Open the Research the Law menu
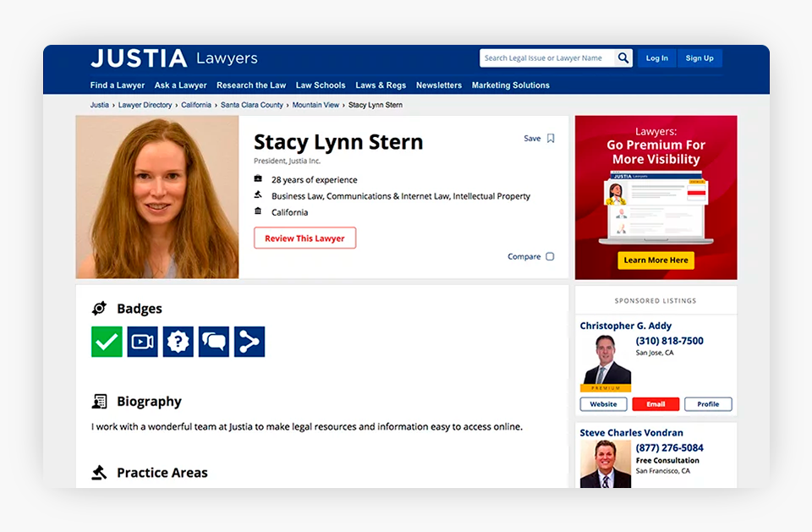This screenshot has width=812, height=532. point(251,85)
